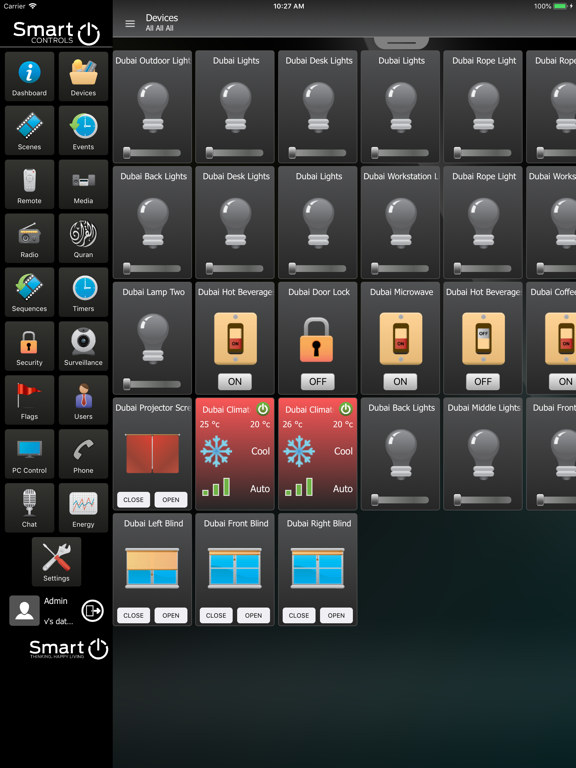
Task: Toggle power on the 26°C Dubai Climate card
Action: (346, 409)
